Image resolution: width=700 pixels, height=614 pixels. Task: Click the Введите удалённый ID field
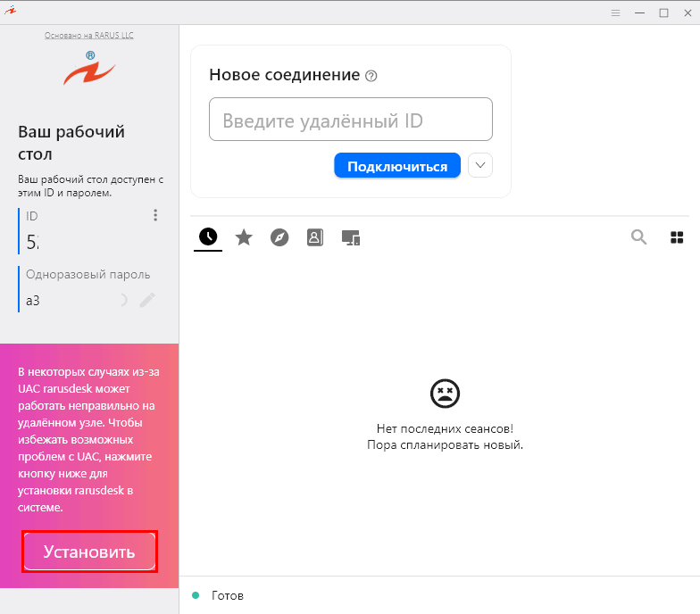(x=350, y=120)
